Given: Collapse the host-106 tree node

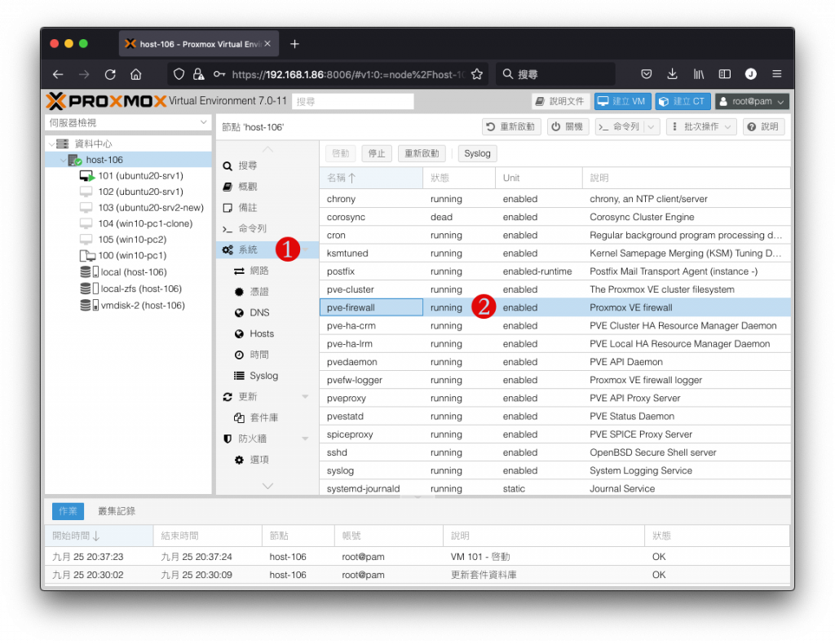Looking at the screenshot, I should (x=63, y=160).
